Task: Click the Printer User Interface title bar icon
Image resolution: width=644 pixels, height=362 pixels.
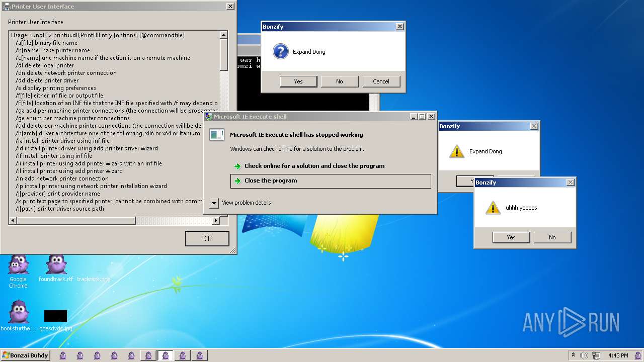Action: (x=7, y=7)
